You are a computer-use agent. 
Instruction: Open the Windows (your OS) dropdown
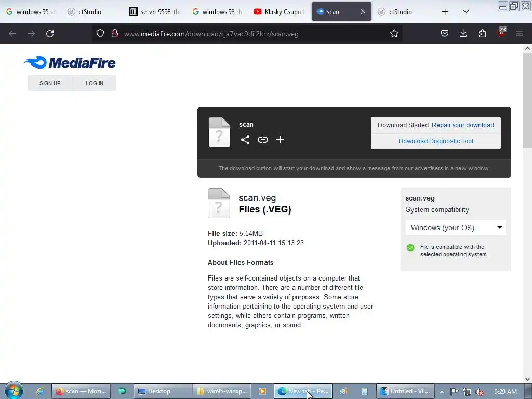tap(456, 228)
